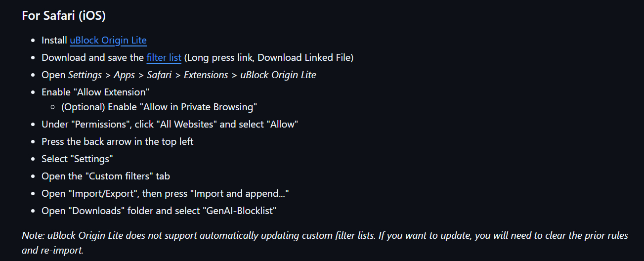Click the "Downloads" folder quoted text
This screenshot has width=644, height=261.
coord(97,211)
